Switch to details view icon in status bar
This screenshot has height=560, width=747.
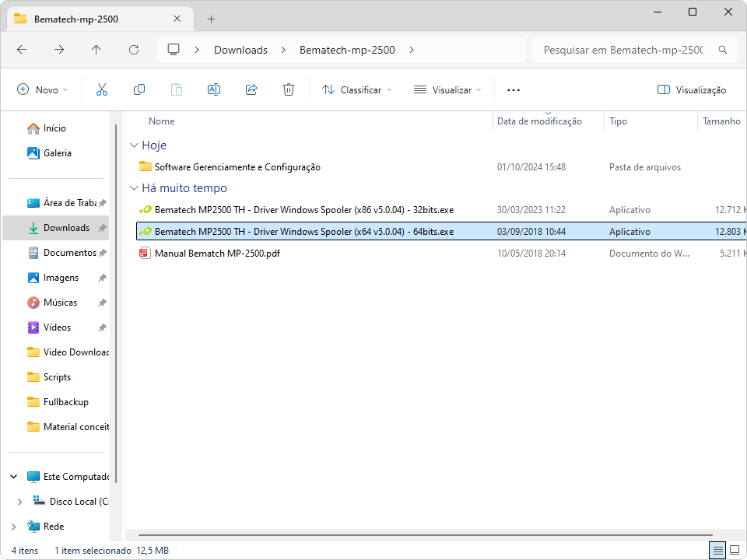point(717,551)
